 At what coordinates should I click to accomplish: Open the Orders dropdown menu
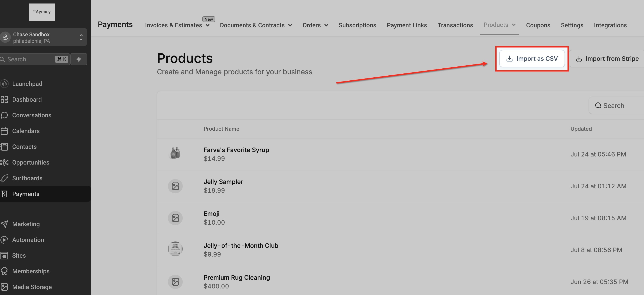[x=315, y=25]
